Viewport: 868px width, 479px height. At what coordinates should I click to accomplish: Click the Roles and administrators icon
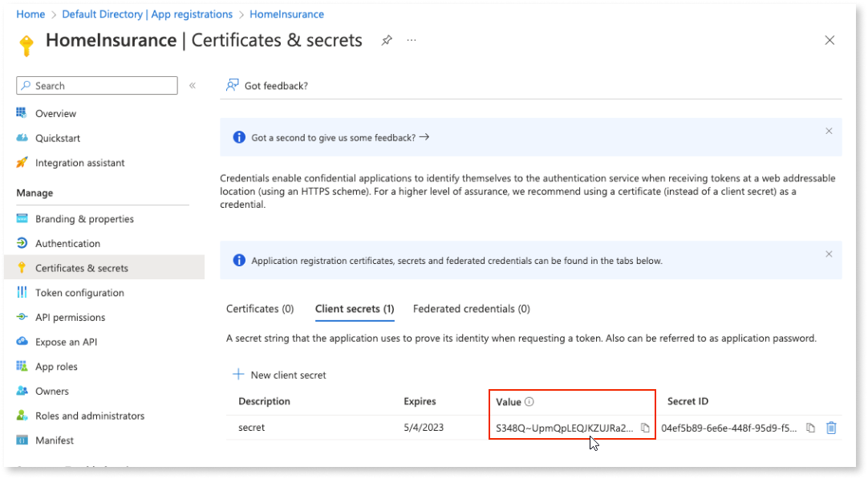22,416
